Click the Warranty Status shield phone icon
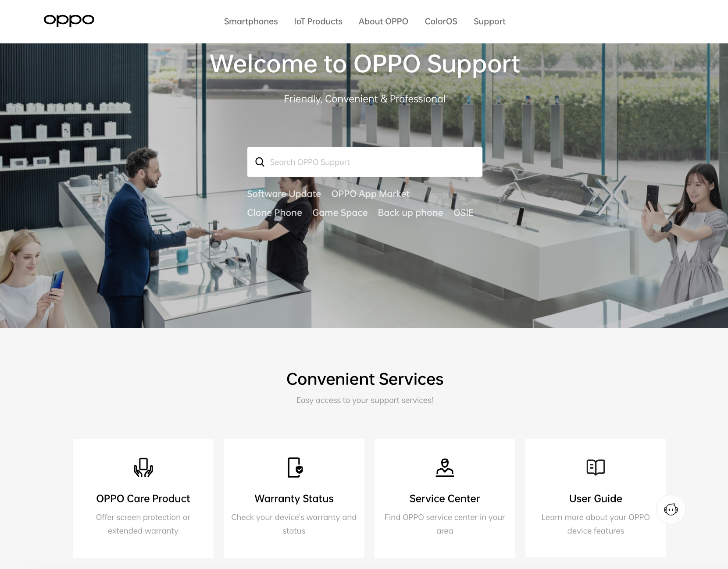The height and width of the screenshot is (569, 728). [295, 467]
